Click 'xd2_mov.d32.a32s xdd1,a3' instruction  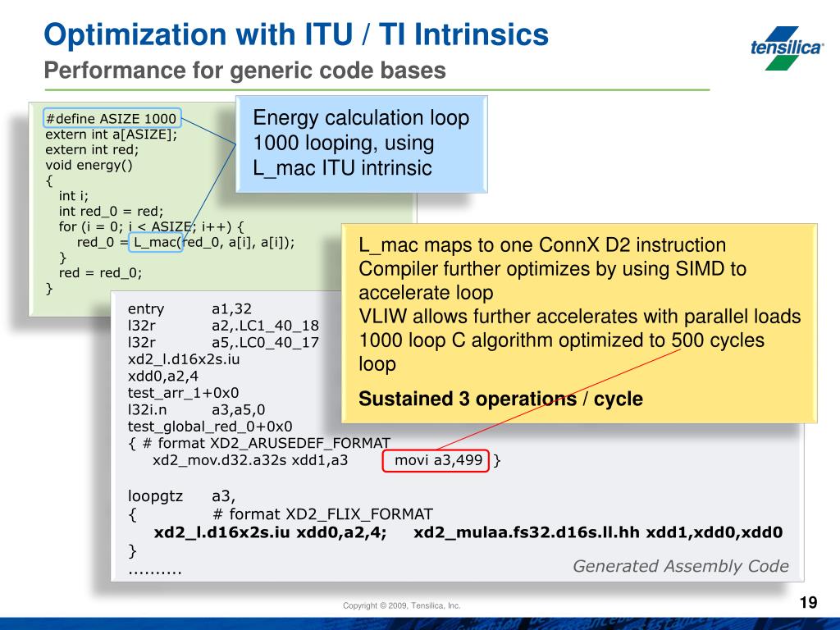tap(250, 459)
